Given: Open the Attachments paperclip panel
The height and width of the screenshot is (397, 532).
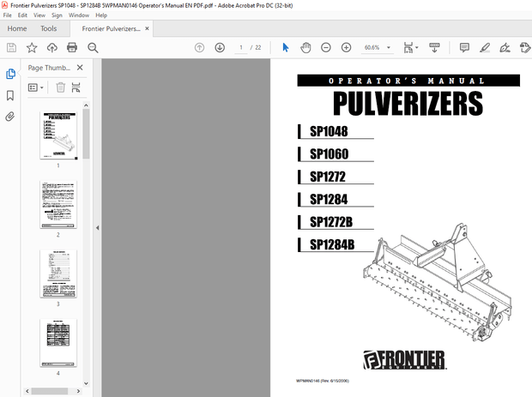Looking at the screenshot, I should coord(10,117).
